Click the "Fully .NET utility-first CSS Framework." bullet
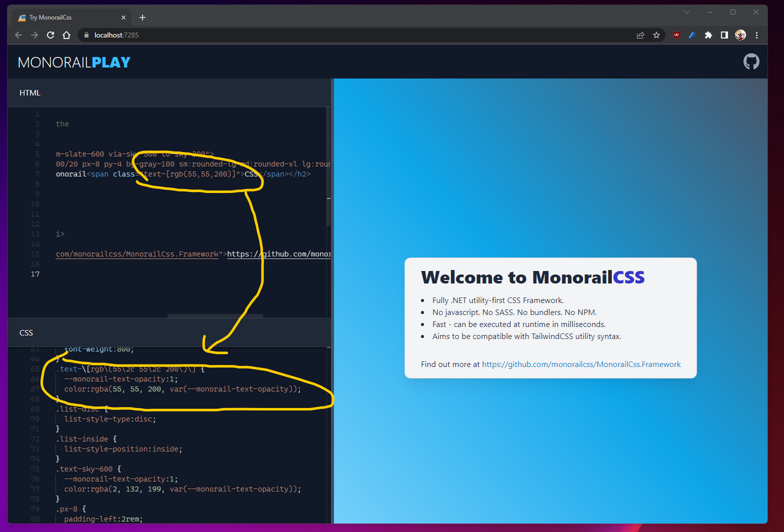This screenshot has height=532, width=784. click(498, 300)
